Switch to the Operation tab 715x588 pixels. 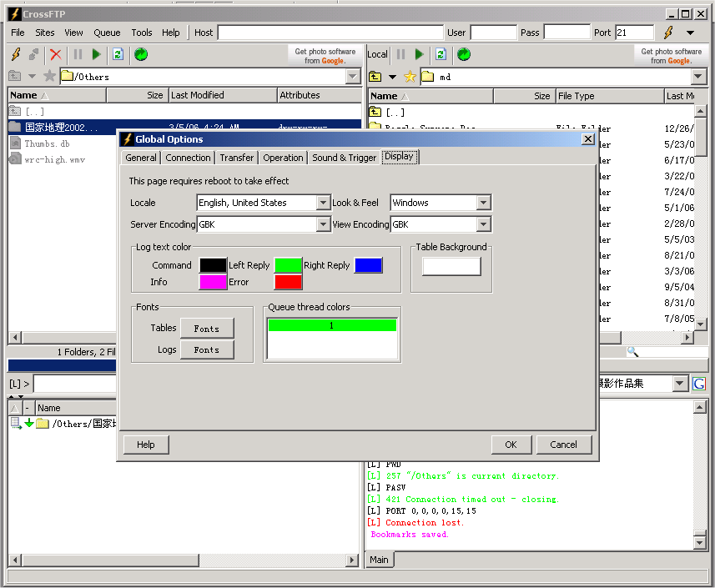click(x=283, y=158)
